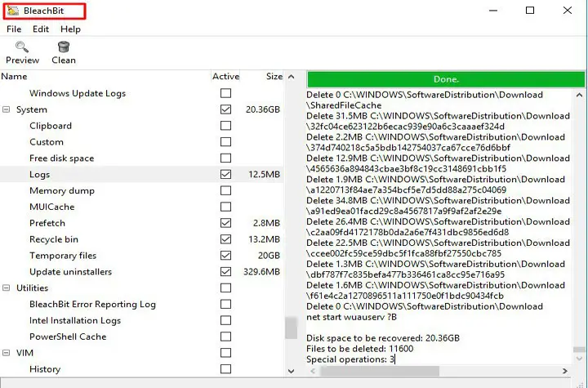Click the cleaner list scrollbar thumb
Image resolution: width=588 pixels, height=388 pixels.
291,328
